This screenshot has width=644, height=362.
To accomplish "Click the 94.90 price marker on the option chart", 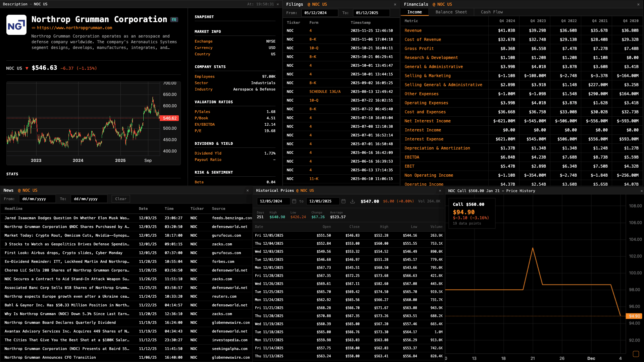I will [x=634, y=316].
